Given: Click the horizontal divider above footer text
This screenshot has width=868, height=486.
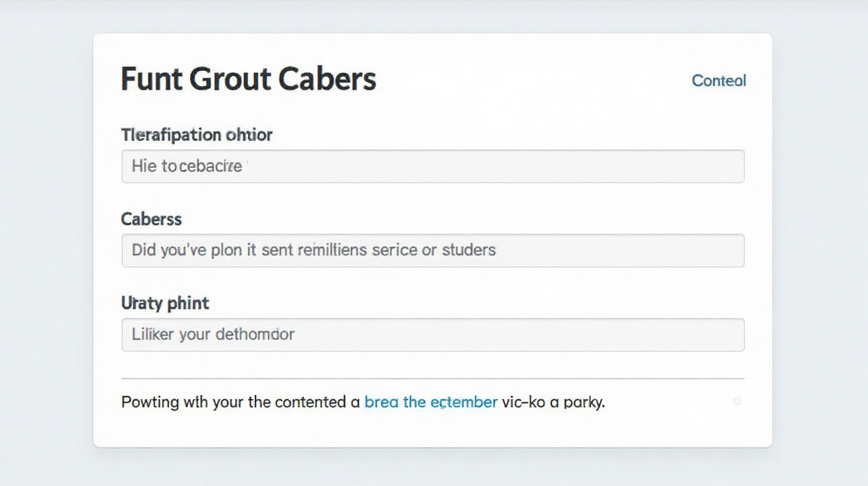Looking at the screenshot, I should tap(433, 378).
